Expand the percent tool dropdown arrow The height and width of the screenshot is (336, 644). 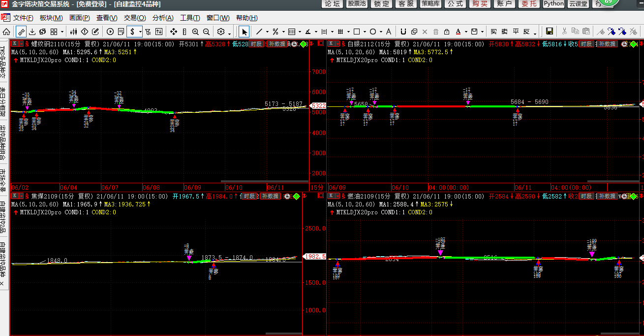click(x=283, y=32)
